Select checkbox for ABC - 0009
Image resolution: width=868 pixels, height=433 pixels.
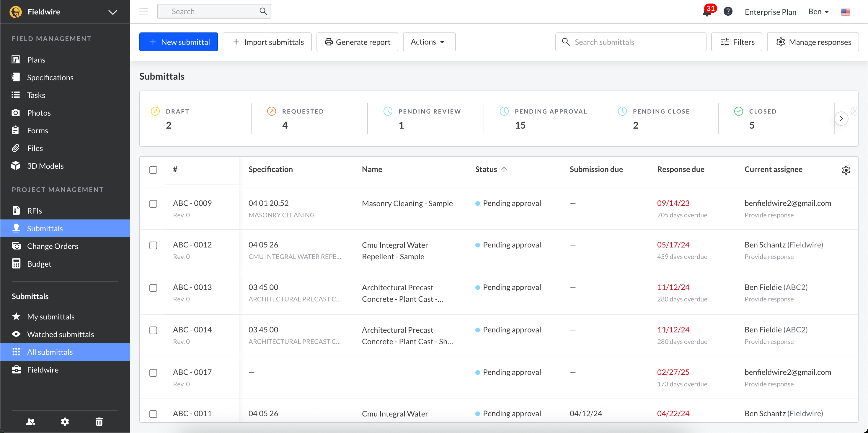[153, 204]
